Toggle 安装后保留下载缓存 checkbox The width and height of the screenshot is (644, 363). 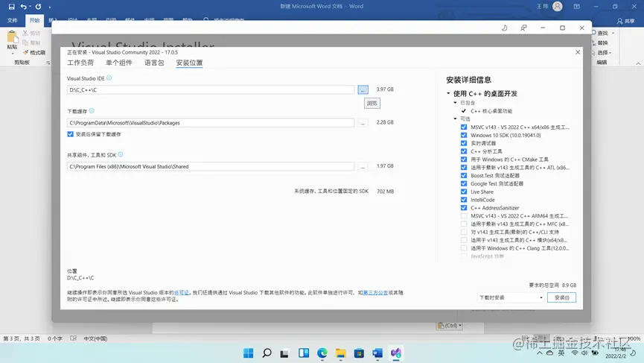coord(70,134)
